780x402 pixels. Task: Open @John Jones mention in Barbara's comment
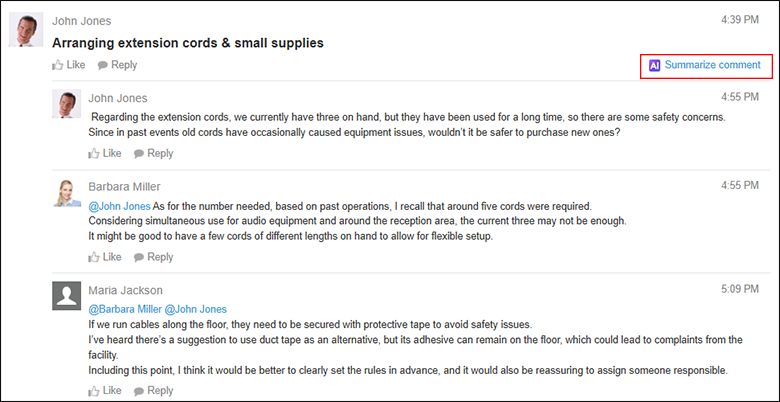tap(119, 206)
